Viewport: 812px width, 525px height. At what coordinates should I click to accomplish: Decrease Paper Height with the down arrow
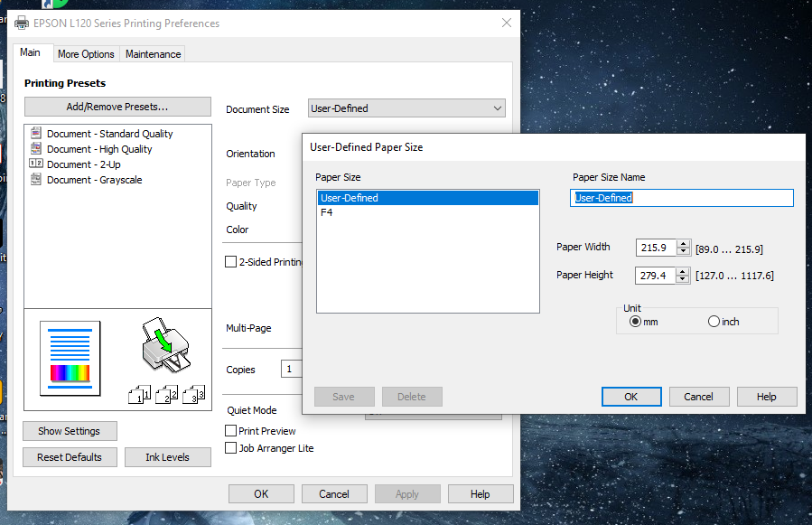683,279
